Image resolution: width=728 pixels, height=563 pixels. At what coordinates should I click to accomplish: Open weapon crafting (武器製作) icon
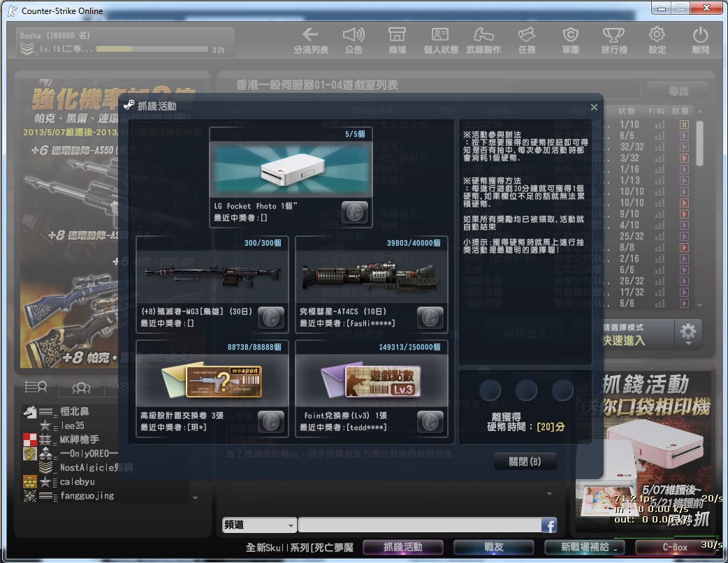click(483, 40)
